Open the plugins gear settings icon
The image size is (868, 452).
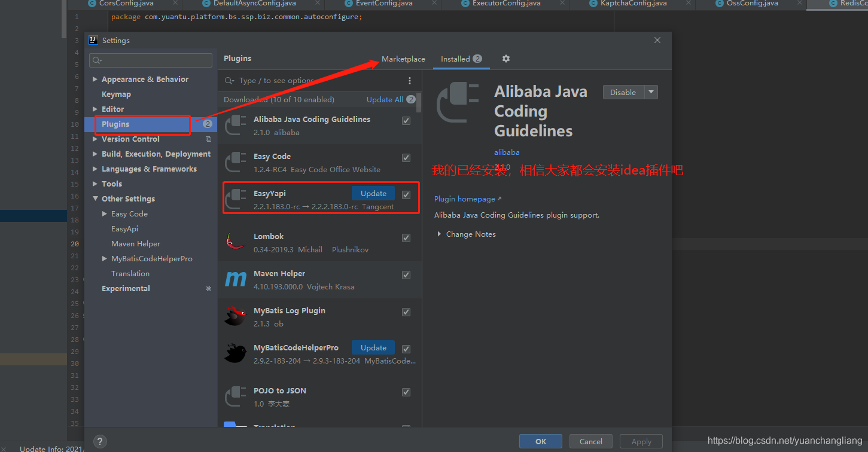(506, 59)
